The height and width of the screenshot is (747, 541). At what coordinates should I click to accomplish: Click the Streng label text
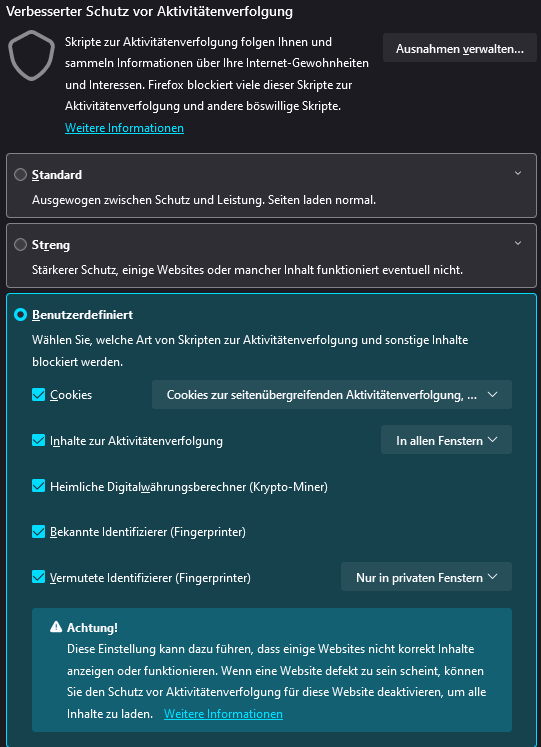[x=51, y=245]
